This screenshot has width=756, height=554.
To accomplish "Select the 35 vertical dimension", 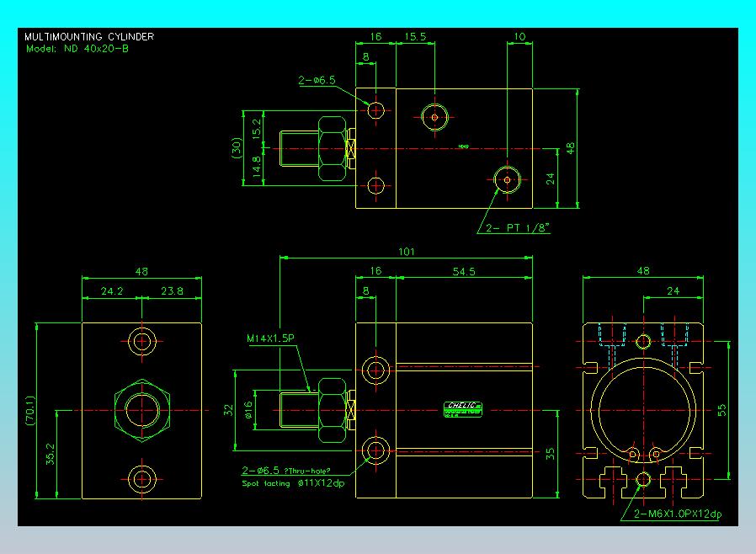I will [550, 454].
